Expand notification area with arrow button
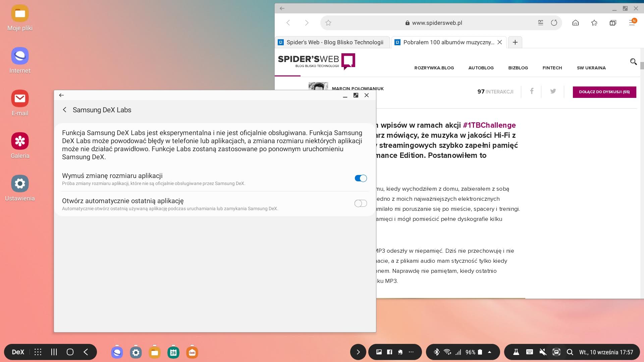The width and height of the screenshot is (644, 362). (358, 352)
